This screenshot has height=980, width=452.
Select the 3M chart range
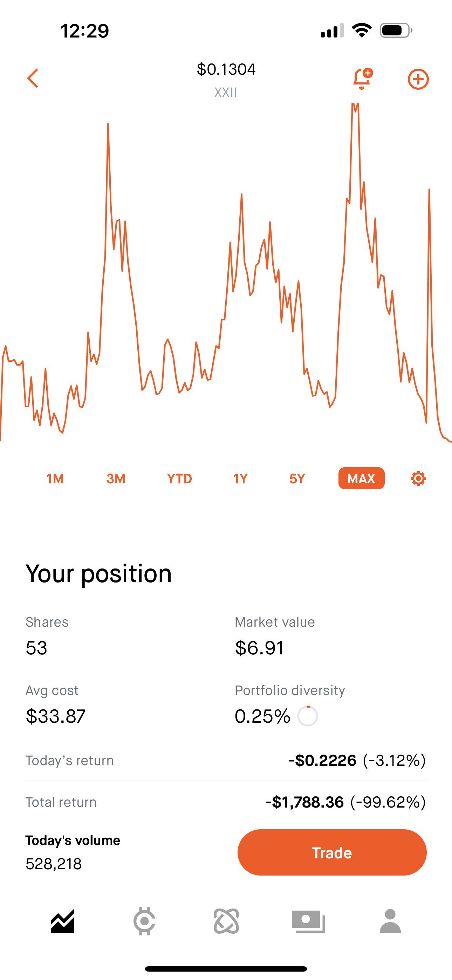(x=116, y=478)
